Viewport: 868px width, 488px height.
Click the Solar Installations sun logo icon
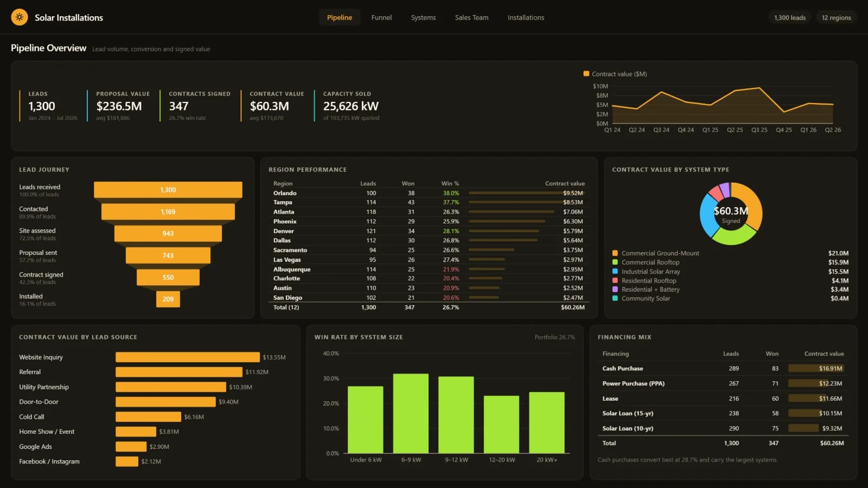click(x=20, y=17)
